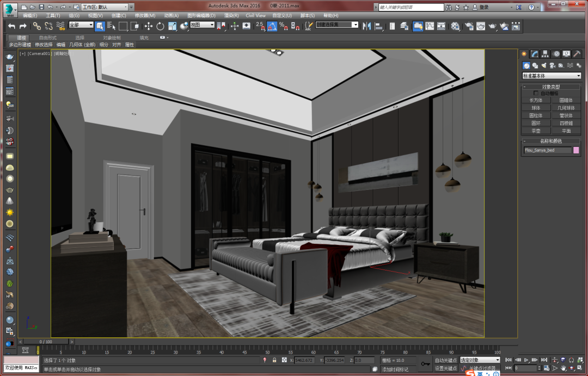Screen dimensions: 588x376
Task: Open the 渲染(R) menu
Action: pos(231,15)
